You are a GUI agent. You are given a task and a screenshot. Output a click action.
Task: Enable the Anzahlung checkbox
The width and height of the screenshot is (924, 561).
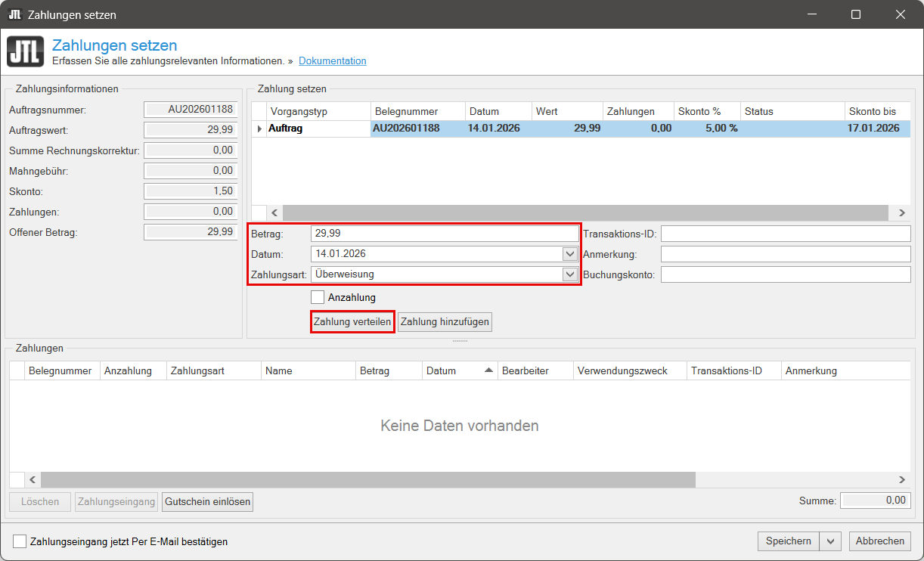[318, 298]
